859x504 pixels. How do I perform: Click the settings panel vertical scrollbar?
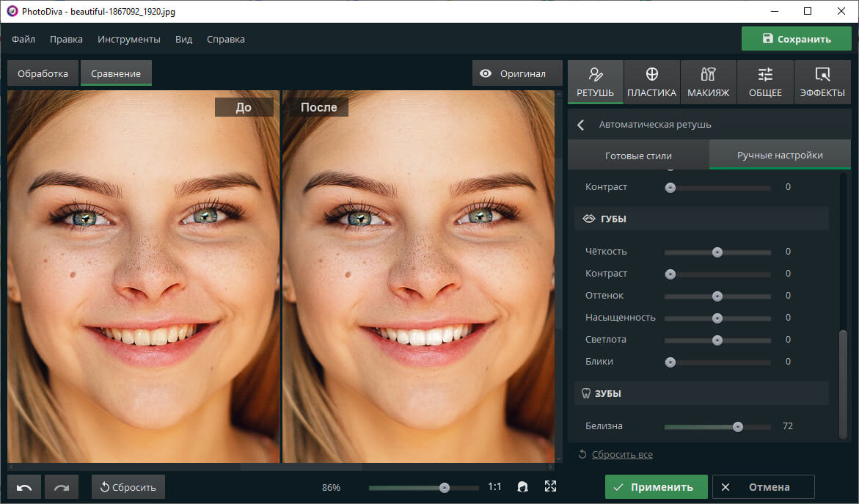pos(842,381)
